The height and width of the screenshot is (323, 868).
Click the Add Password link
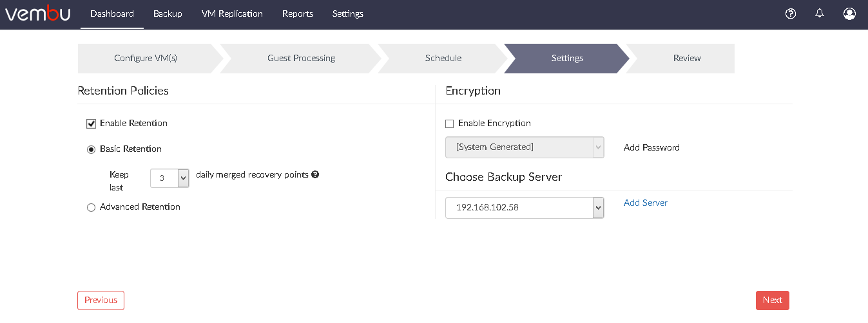[651, 147]
